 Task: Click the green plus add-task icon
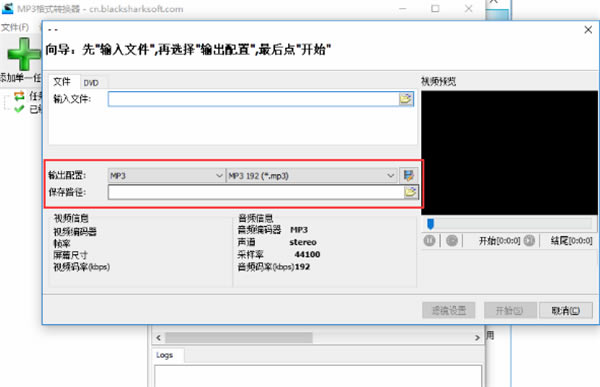(x=24, y=54)
